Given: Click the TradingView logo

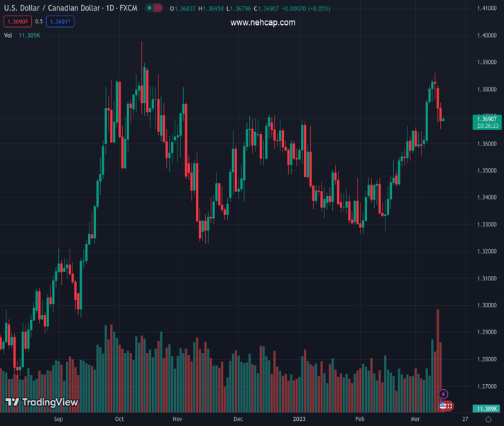Looking at the screenshot, I should (x=42, y=403).
